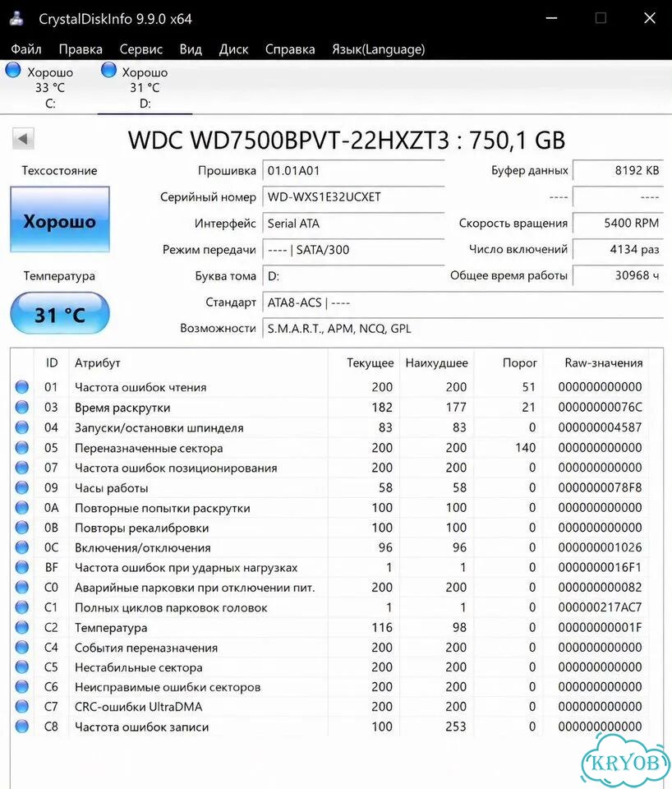Click the features field S.M.A.R.T., APM, NCQ, GPL
Image resolution: width=672 pixels, height=789 pixels.
pyautogui.click(x=463, y=329)
